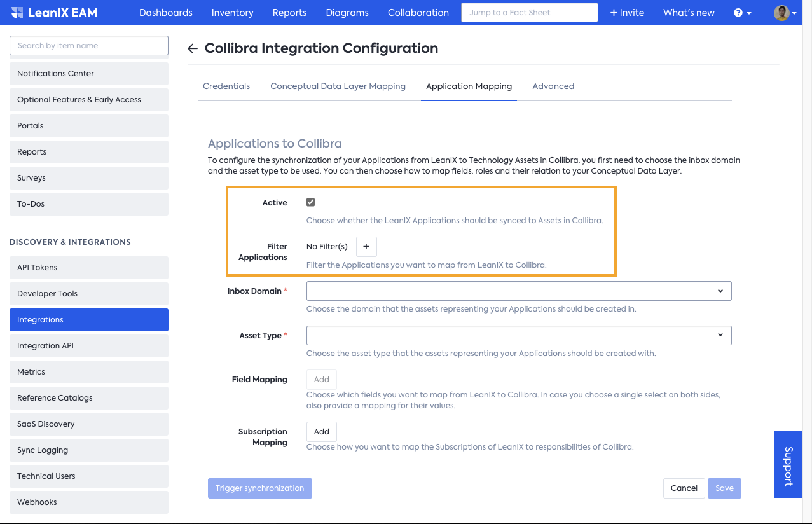Click the Applications to Collibra heading
The height and width of the screenshot is (524, 812).
tap(275, 144)
